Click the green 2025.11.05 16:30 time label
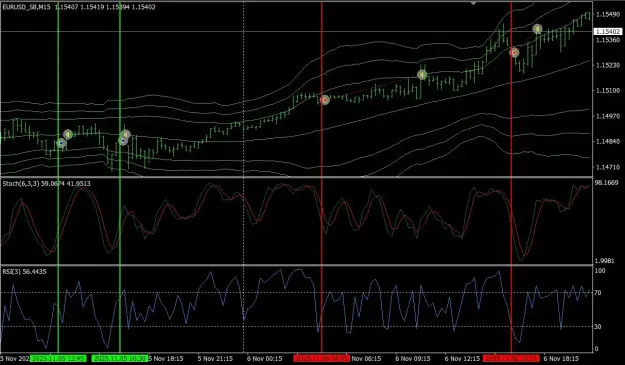Viewport: 625px width, 365px height. click(x=120, y=359)
